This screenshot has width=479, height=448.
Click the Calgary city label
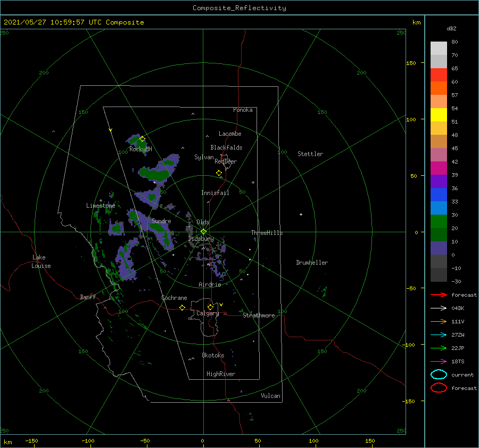208,313
